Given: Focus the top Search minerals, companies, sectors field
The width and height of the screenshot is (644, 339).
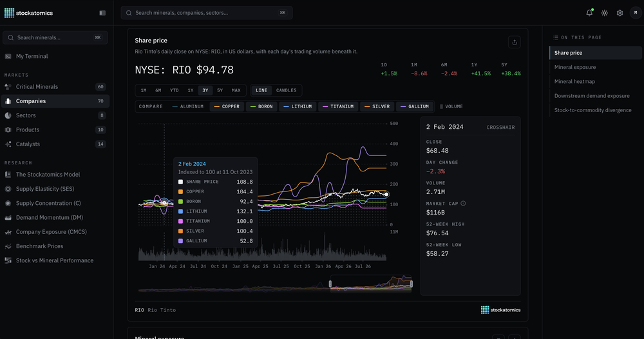Looking at the screenshot, I should pos(207,13).
